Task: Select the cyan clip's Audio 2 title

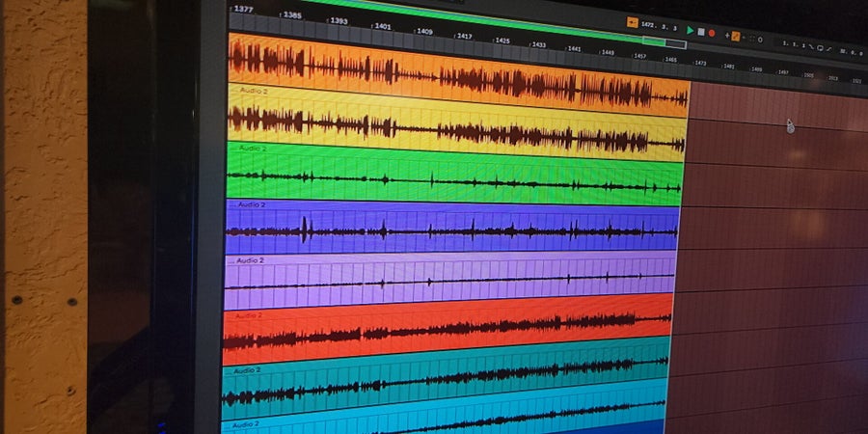Action: click(x=246, y=424)
